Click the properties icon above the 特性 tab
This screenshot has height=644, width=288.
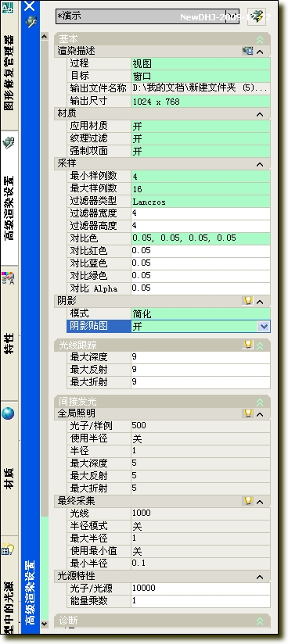(x=8, y=278)
